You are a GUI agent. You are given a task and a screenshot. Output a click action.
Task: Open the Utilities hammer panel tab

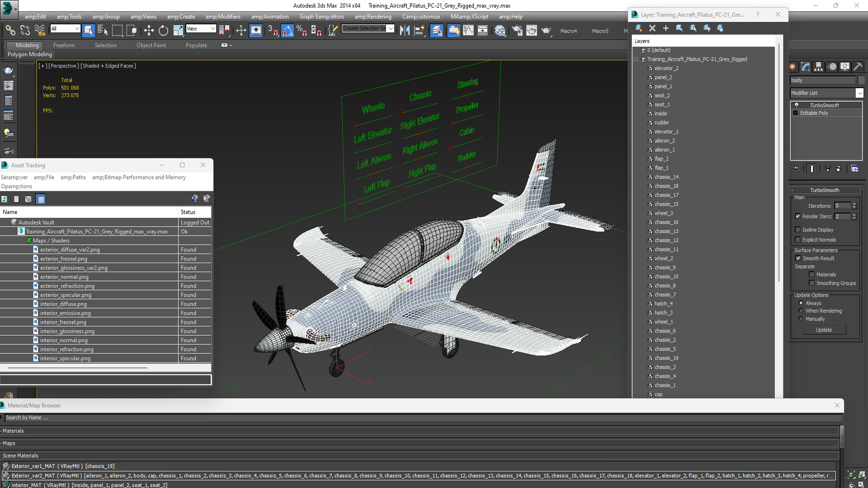858,67
